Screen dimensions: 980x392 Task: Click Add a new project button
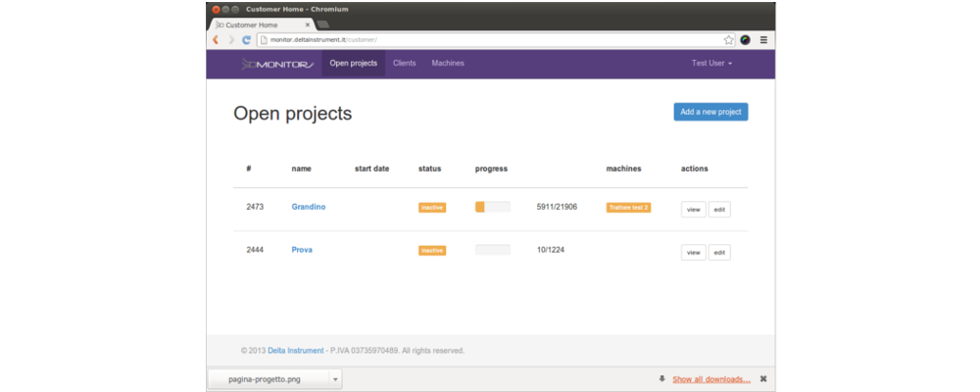point(710,112)
